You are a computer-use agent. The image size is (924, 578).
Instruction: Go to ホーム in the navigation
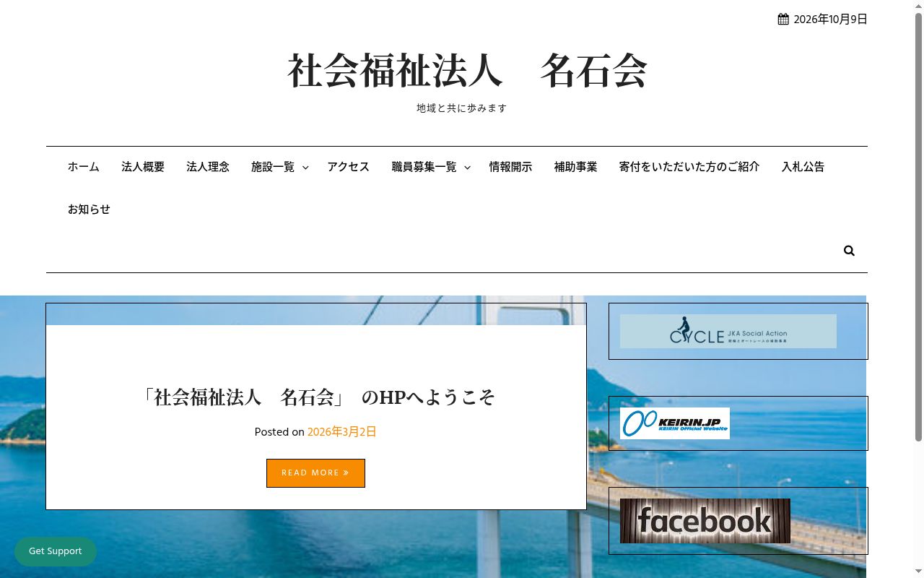click(84, 167)
